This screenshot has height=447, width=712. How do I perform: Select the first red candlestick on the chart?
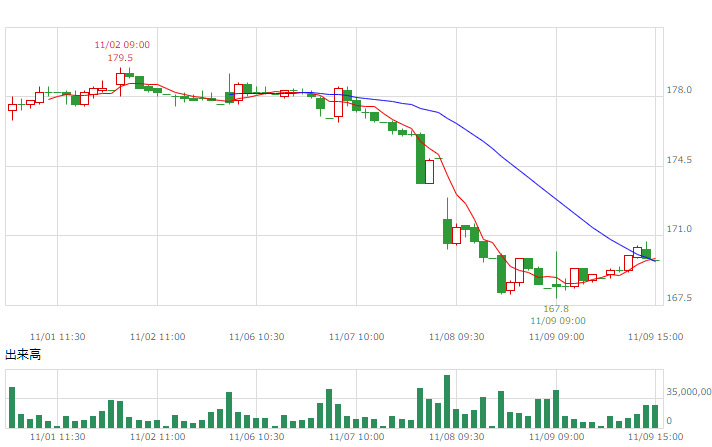coord(12,108)
